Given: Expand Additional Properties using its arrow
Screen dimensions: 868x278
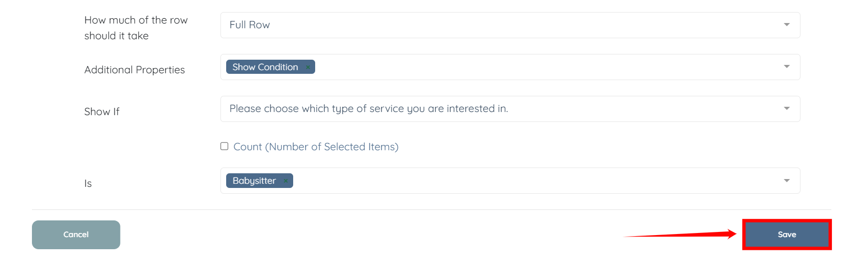Looking at the screenshot, I should click(786, 67).
